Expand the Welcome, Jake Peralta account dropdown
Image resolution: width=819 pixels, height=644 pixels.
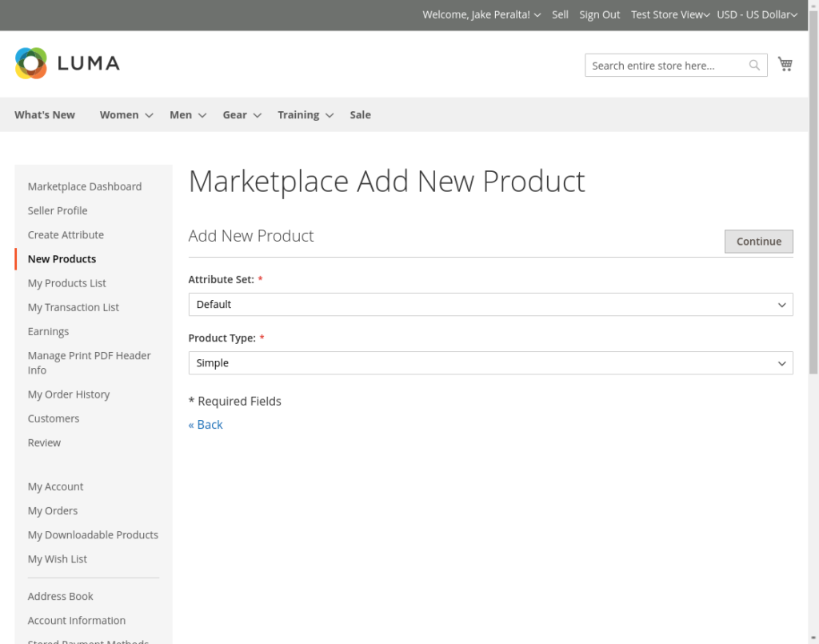click(481, 14)
